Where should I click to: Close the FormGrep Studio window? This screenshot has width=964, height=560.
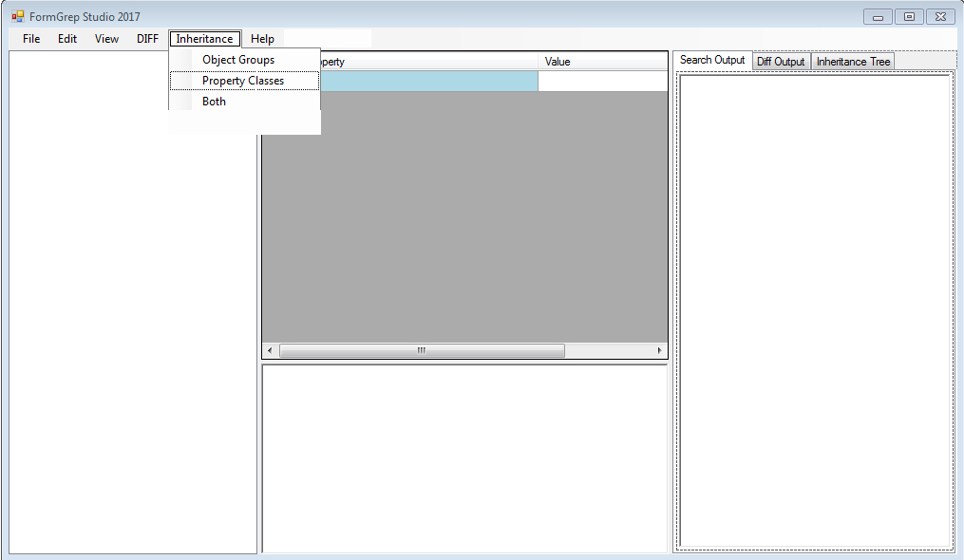[x=940, y=17]
